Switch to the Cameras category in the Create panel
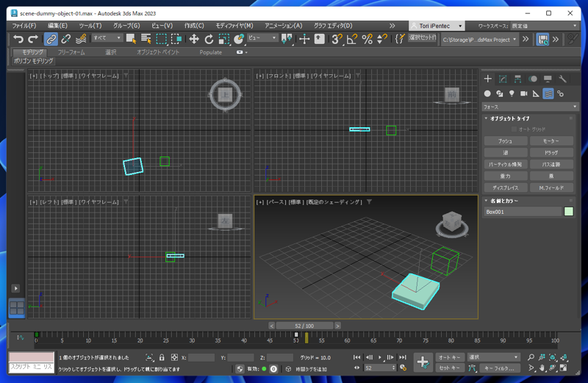Screen dimensions: 588x383 pos(523,94)
